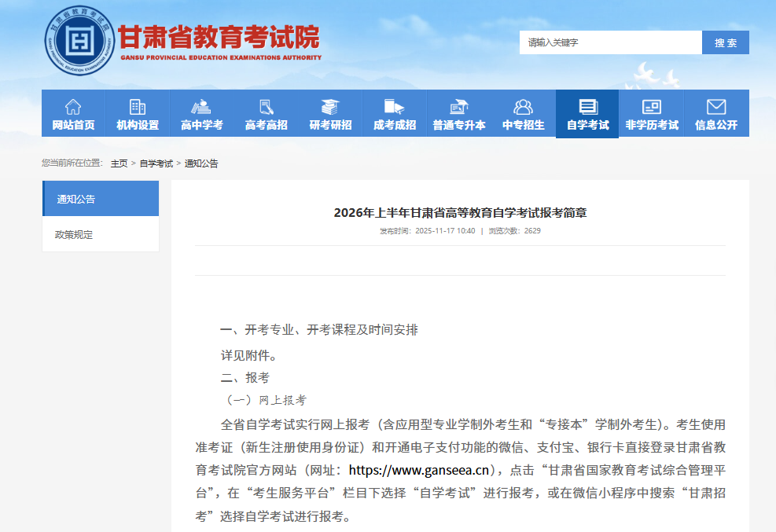The height and width of the screenshot is (532, 776).
Task: Click the house icon for 网站首页
Action: coord(73,107)
